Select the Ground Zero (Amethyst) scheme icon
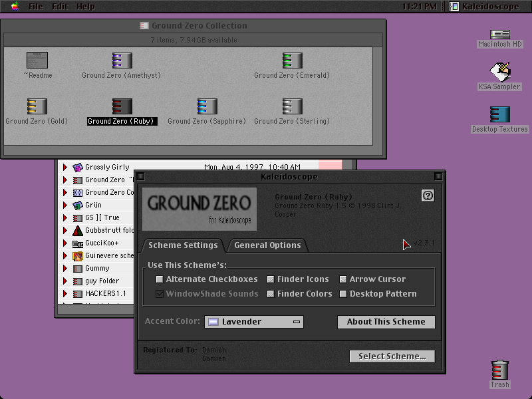The height and width of the screenshot is (399, 532). point(122,61)
